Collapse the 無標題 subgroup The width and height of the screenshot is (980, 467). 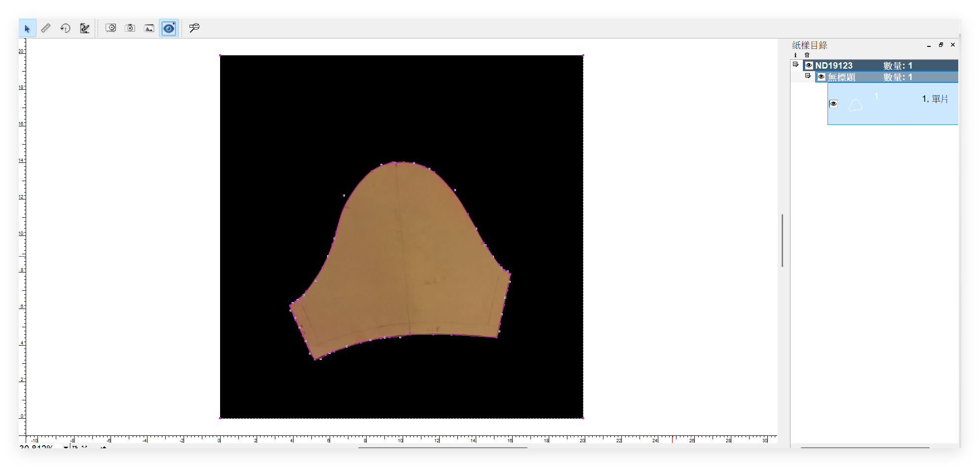pyautogui.click(x=809, y=76)
